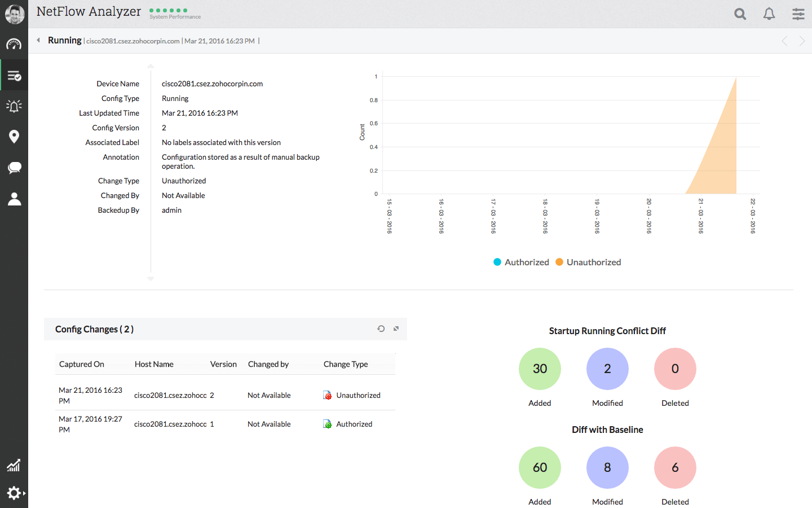Open the notifications bell icon
Image resolution: width=812 pixels, height=508 pixels.
[769, 14]
